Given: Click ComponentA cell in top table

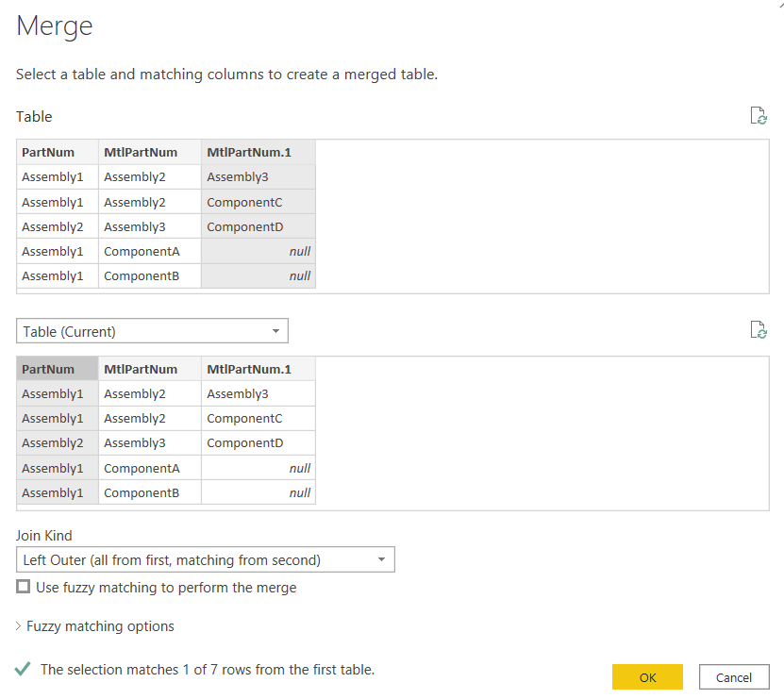Looking at the screenshot, I should click(x=150, y=251).
